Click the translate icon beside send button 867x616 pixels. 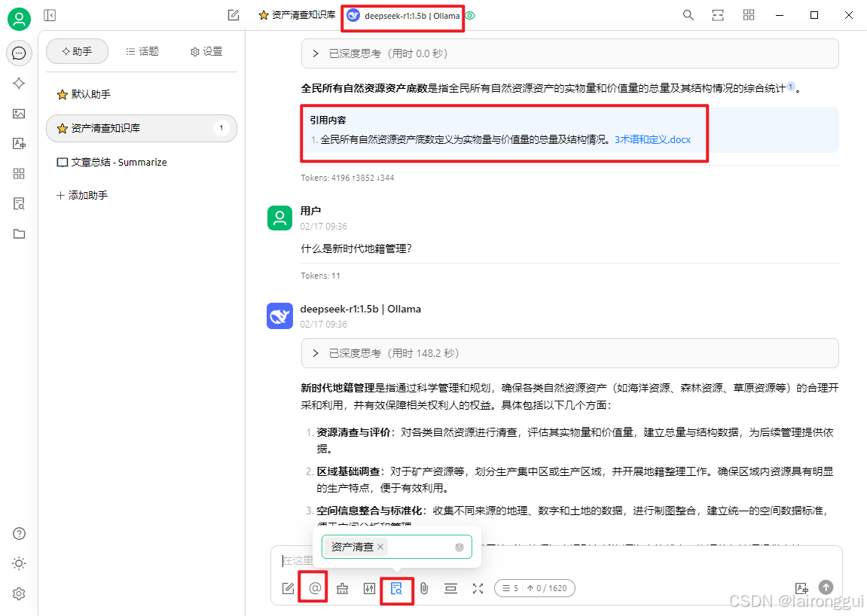801,588
